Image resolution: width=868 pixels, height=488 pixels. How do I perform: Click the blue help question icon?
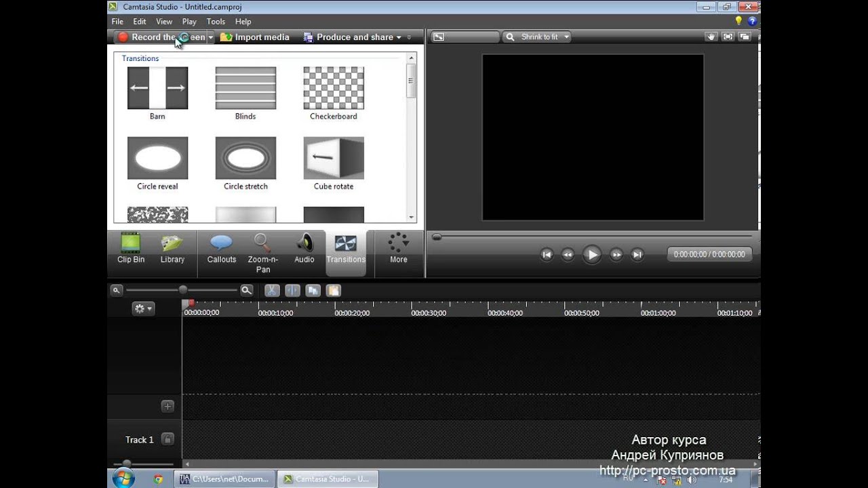pyautogui.click(x=751, y=22)
